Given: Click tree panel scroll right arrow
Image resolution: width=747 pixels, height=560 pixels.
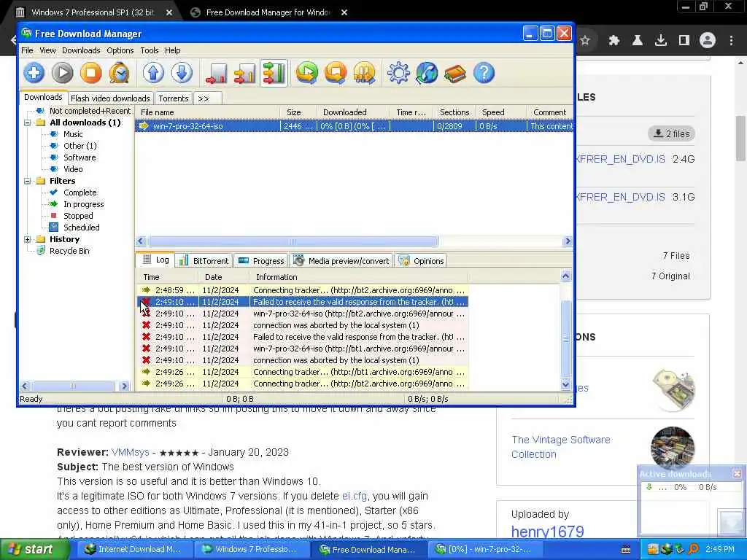Looking at the screenshot, I should [x=124, y=386].
